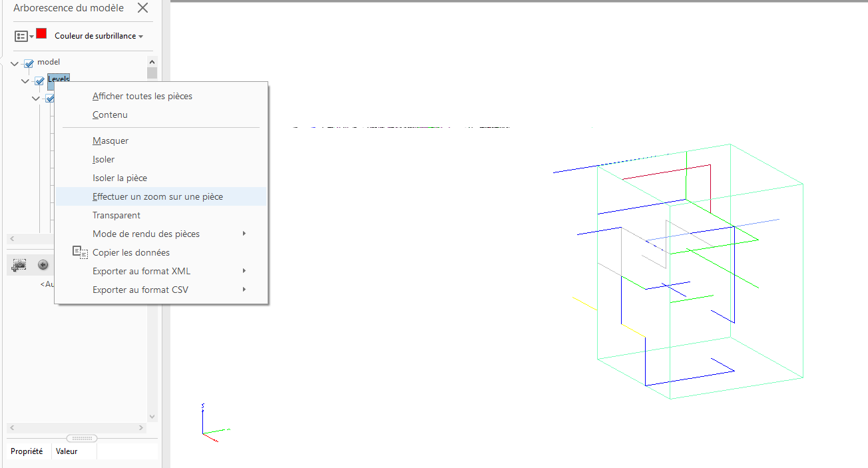Collapse the model tree node
Image resolution: width=868 pixels, height=468 pixels.
coord(15,64)
